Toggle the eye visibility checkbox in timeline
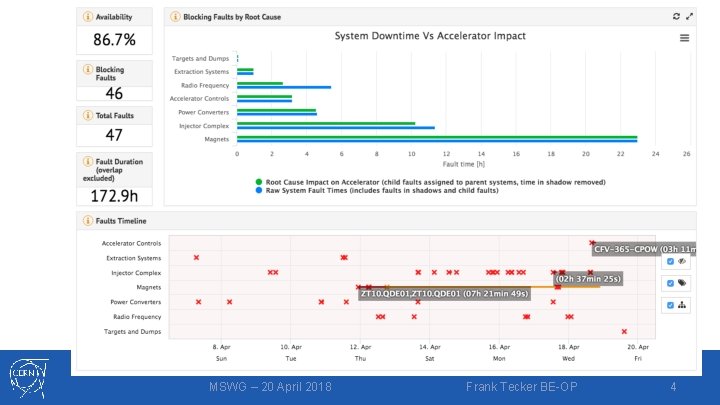The height and width of the screenshot is (405, 720). 670,261
